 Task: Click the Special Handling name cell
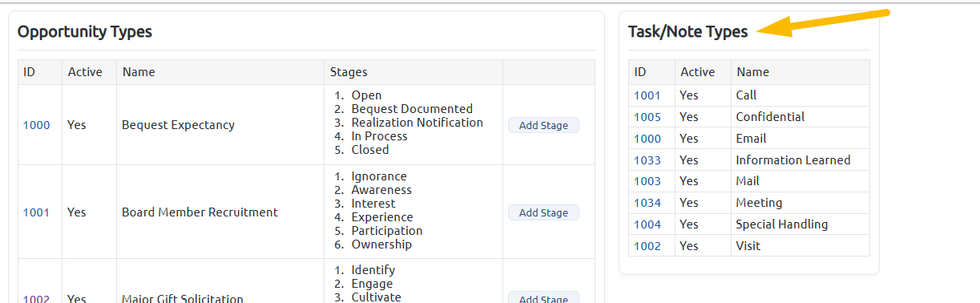click(800, 224)
